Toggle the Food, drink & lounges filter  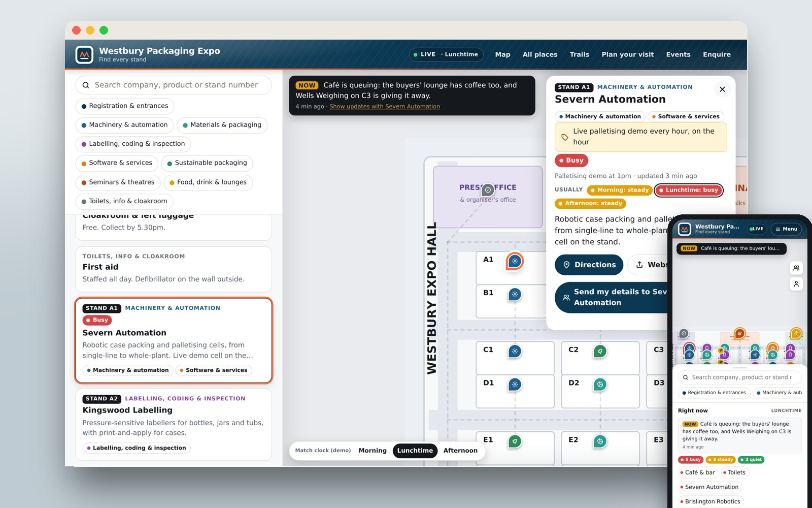pyautogui.click(x=208, y=182)
